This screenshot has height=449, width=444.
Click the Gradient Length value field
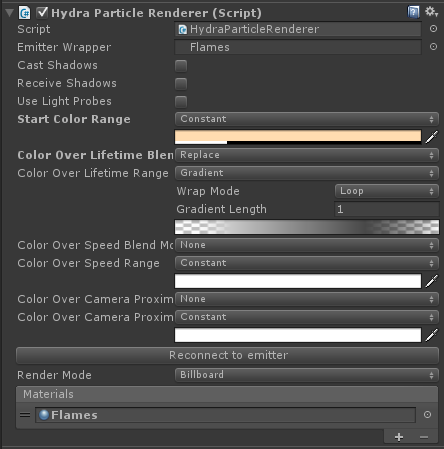click(387, 209)
